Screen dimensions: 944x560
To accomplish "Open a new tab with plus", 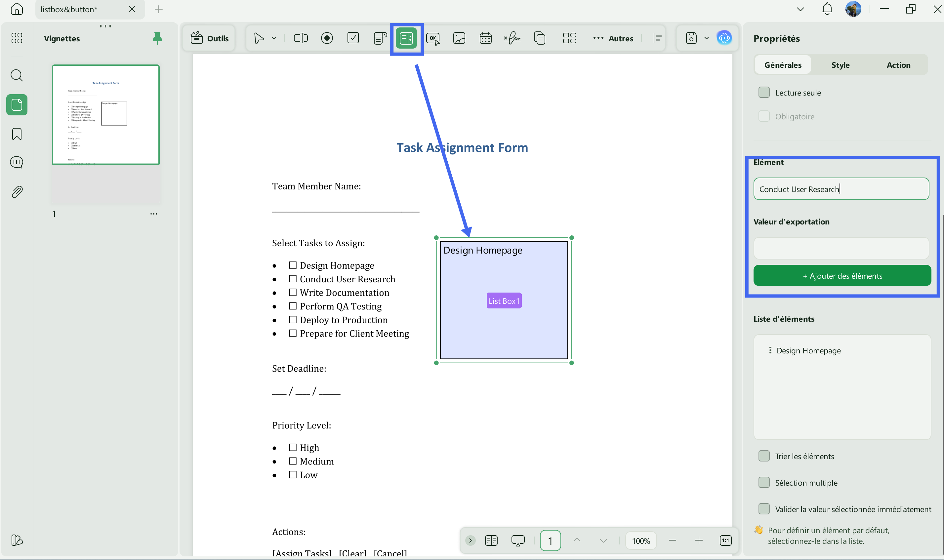I will (x=158, y=10).
